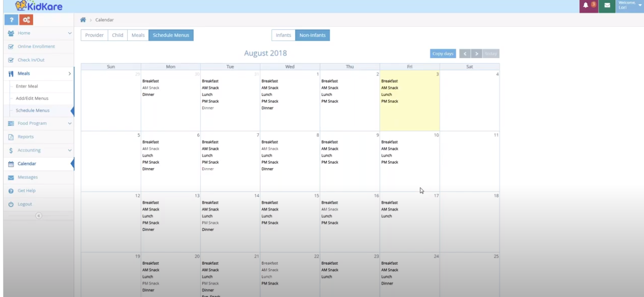The width and height of the screenshot is (644, 297).
Task: Select the Meals tab
Action: click(137, 35)
